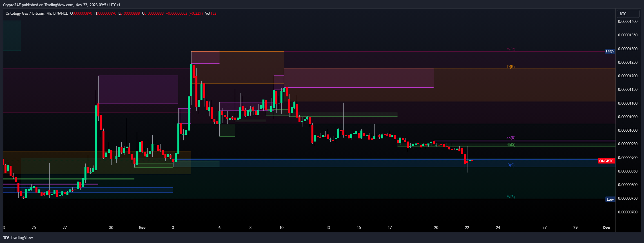Select the High price marker label
Viewport: 644px width, 243px height.
click(610, 51)
